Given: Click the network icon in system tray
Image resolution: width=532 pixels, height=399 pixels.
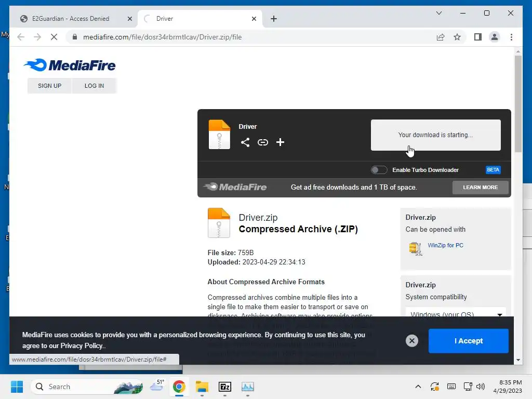Looking at the screenshot, I should coord(468,387).
